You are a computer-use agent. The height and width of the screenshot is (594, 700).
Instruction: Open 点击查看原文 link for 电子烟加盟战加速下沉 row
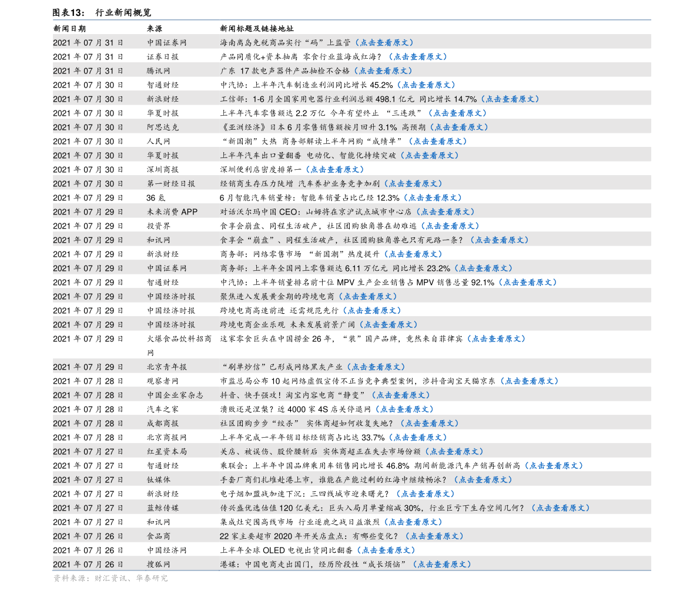coord(426,494)
